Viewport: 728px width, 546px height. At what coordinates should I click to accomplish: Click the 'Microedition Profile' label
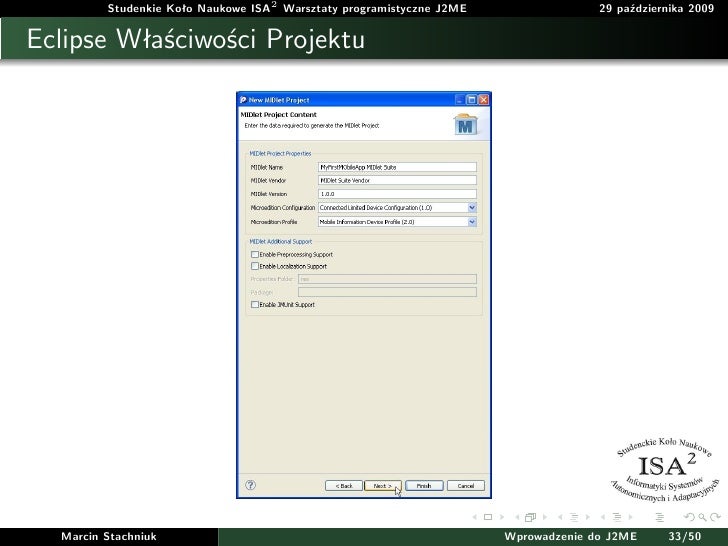coord(274,222)
